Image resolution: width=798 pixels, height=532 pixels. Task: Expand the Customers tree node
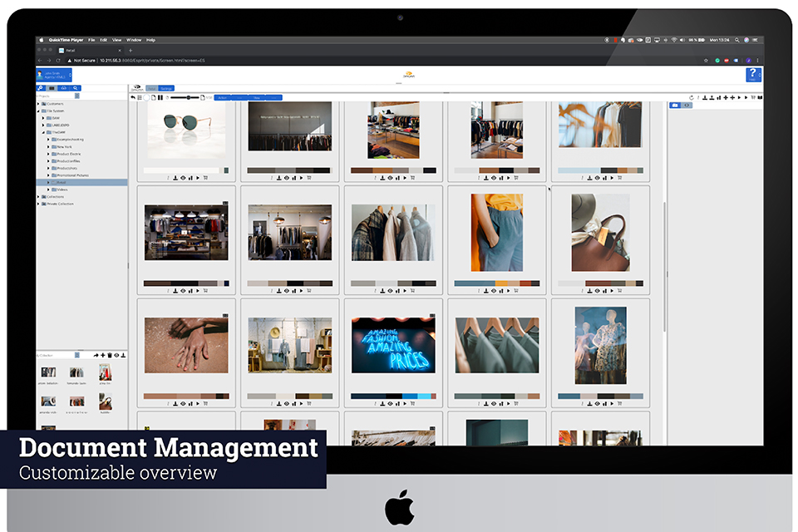click(x=38, y=103)
